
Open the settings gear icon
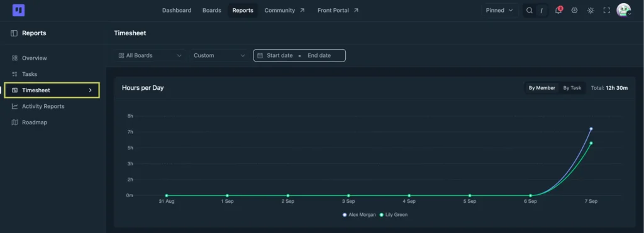coord(574,10)
